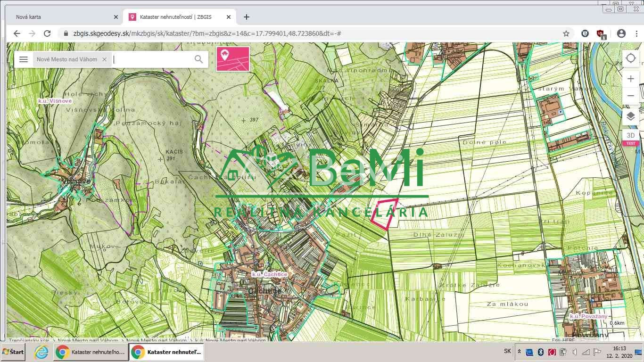Image resolution: width=644 pixels, height=362 pixels.
Task: Focus the cadastre search text field
Action: (152, 59)
